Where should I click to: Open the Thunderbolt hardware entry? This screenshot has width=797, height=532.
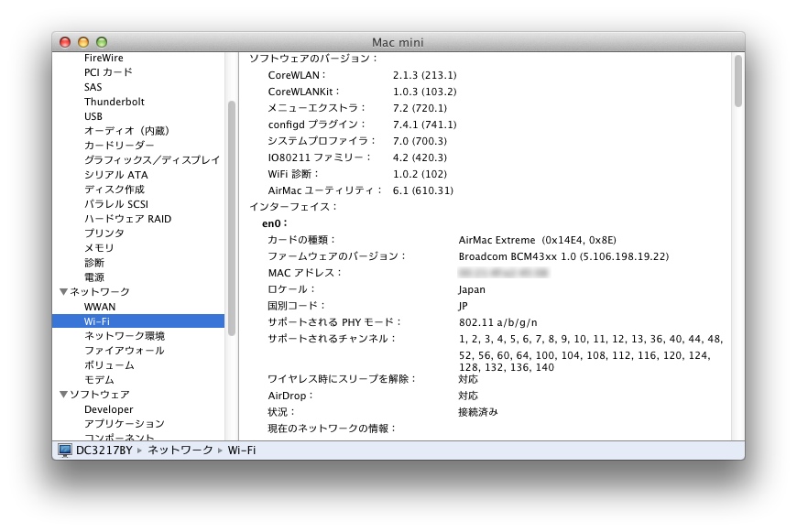[x=114, y=102]
